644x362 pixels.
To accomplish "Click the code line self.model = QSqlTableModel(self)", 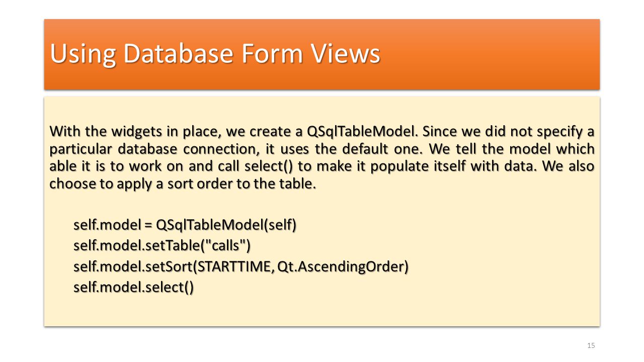I will point(185,225).
